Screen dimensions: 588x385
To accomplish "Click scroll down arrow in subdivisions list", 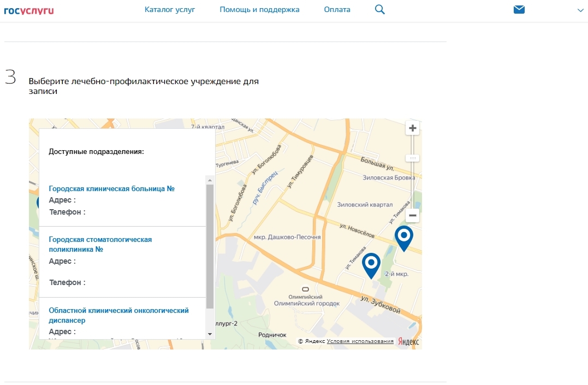I will (x=210, y=334).
